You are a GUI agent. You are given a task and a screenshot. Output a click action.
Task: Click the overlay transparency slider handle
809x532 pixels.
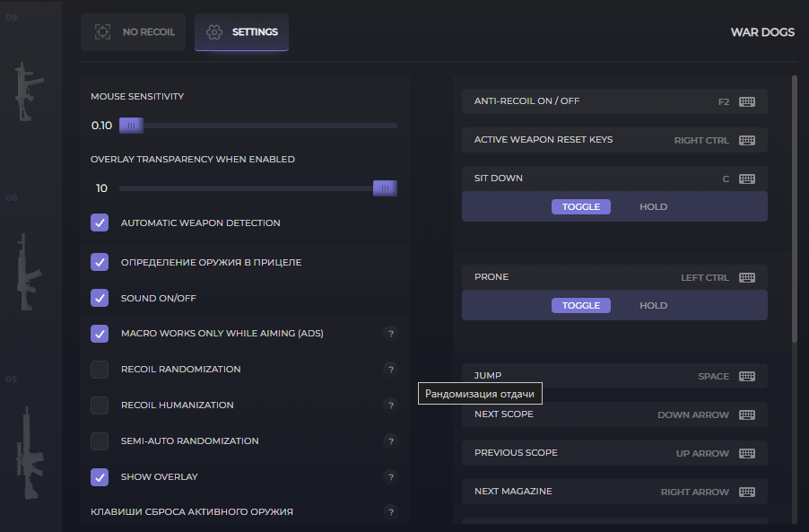pyautogui.click(x=385, y=188)
